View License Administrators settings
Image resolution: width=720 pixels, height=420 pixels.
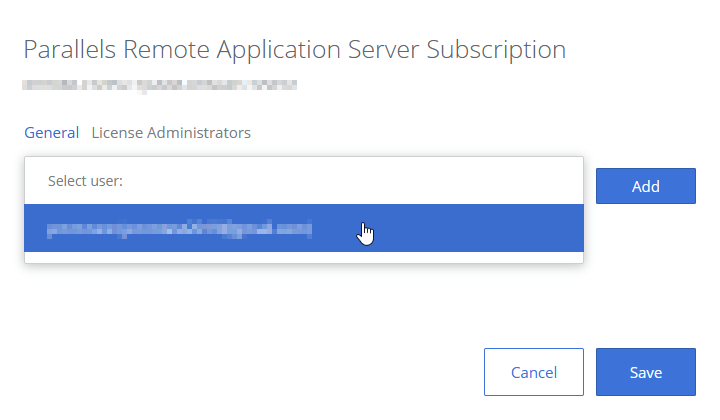click(x=171, y=132)
